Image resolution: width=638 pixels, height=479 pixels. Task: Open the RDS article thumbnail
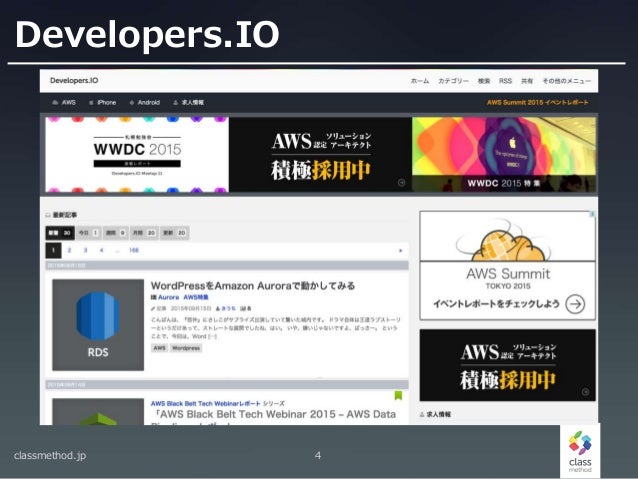coord(98,325)
